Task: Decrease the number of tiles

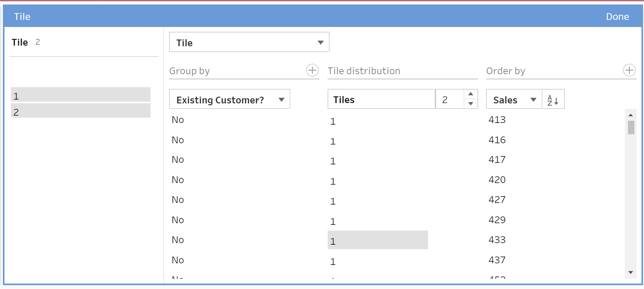Action: [471, 104]
